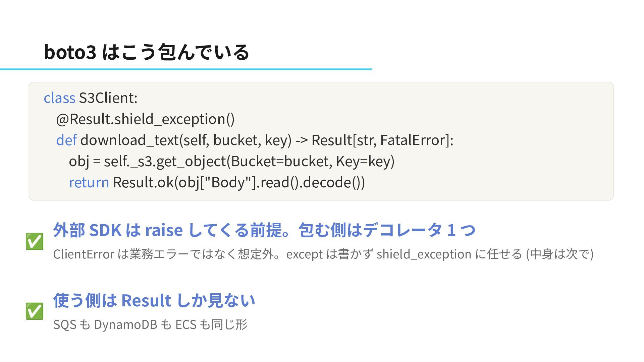Click the green checkmark beside '使う側は Result'
This screenshot has width=644, height=362.
(x=35, y=311)
